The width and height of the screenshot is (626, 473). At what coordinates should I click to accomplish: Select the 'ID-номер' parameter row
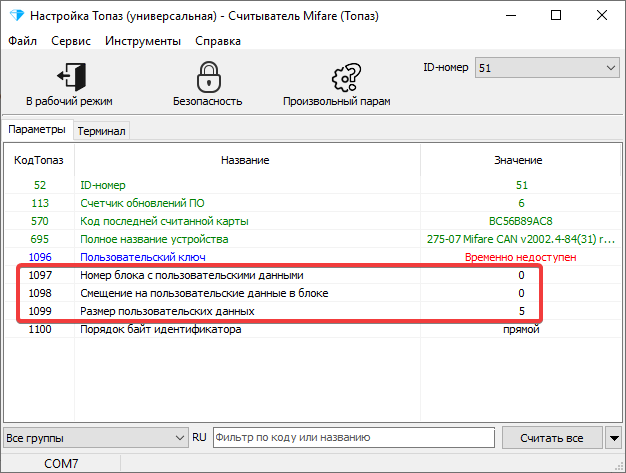pos(313,185)
